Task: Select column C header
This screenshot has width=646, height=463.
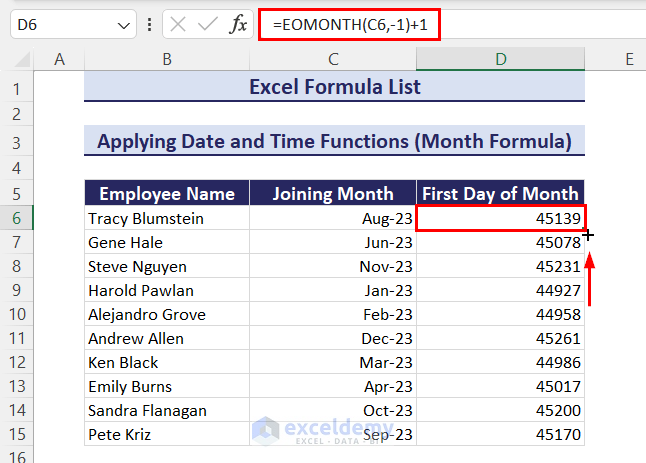Action: tap(332, 60)
